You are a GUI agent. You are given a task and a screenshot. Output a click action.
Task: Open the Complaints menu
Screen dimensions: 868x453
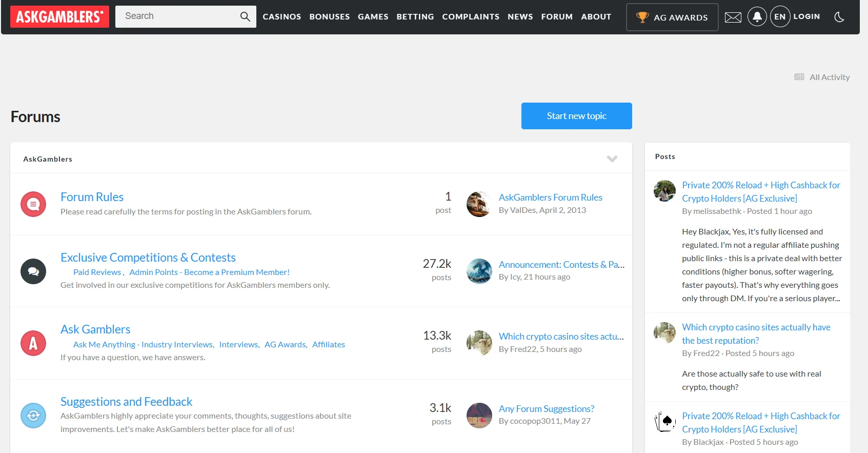click(x=471, y=17)
